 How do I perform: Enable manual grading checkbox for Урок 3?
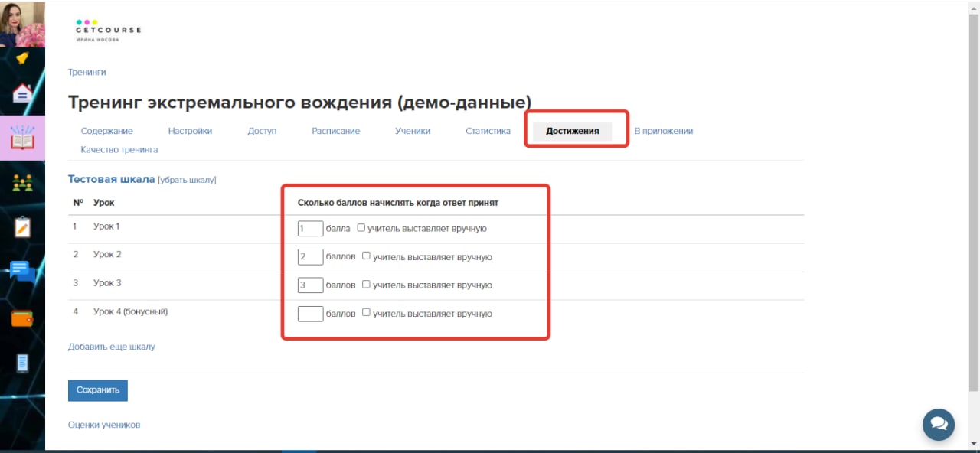coord(366,284)
